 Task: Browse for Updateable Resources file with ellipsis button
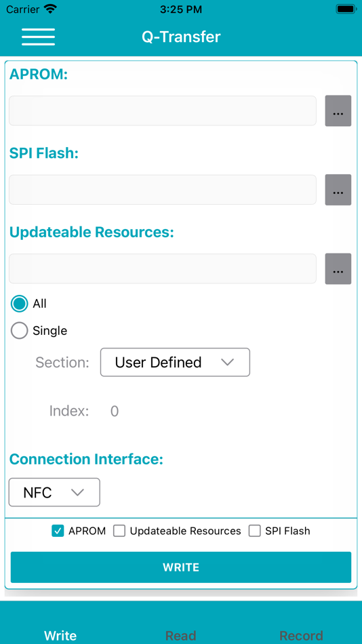pos(338,268)
